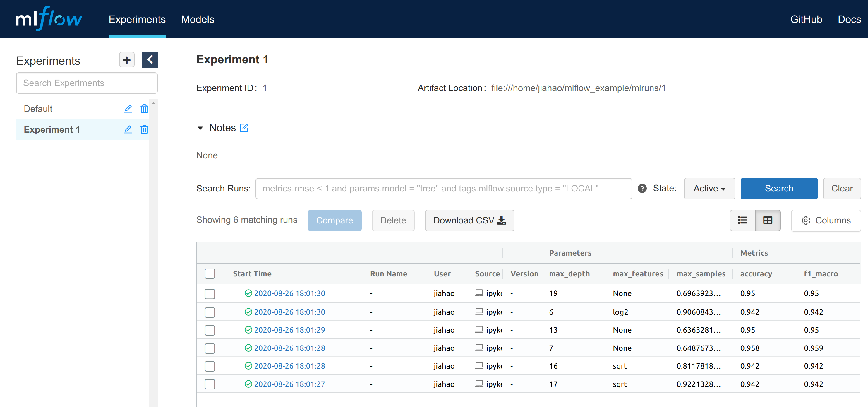Click the create experiment plus icon
Viewport: 868px width, 407px height.
127,60
